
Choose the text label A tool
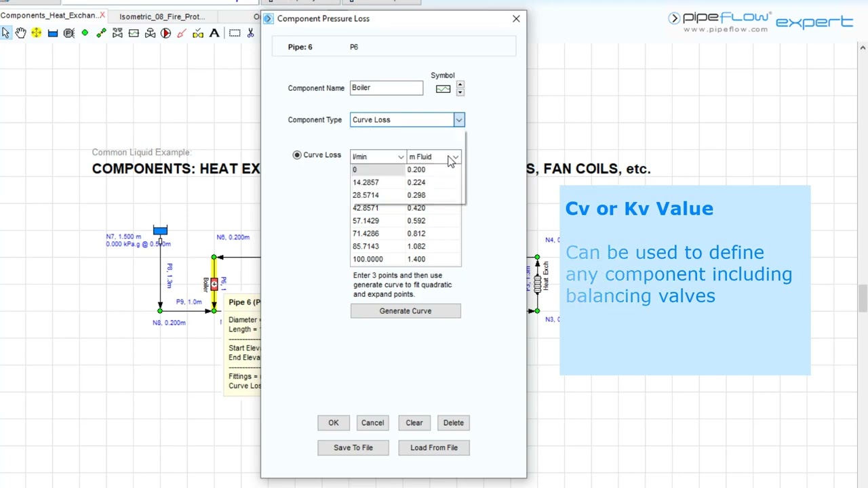tap(214, 33)
